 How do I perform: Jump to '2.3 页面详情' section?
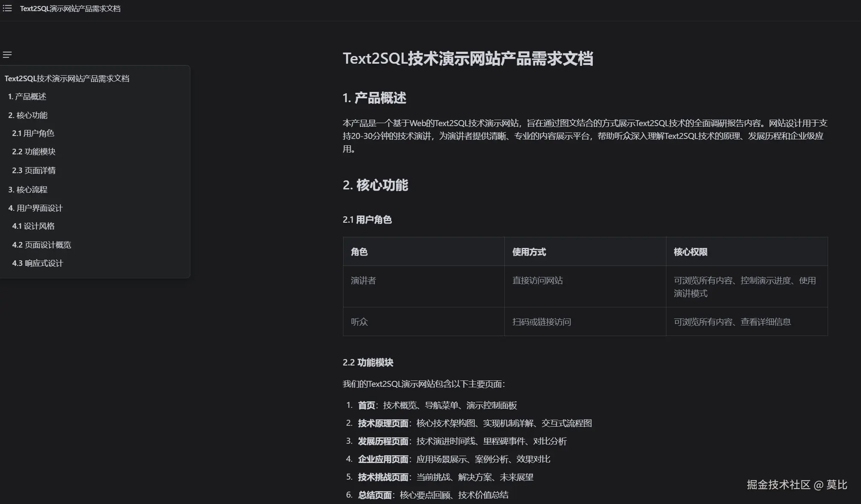click(x=34, y=171)
